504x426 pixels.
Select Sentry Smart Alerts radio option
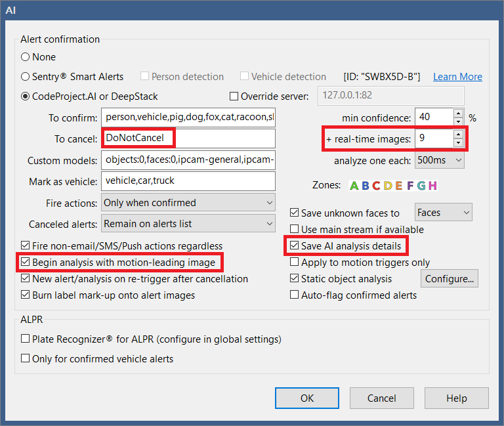(x=26, y=77)
